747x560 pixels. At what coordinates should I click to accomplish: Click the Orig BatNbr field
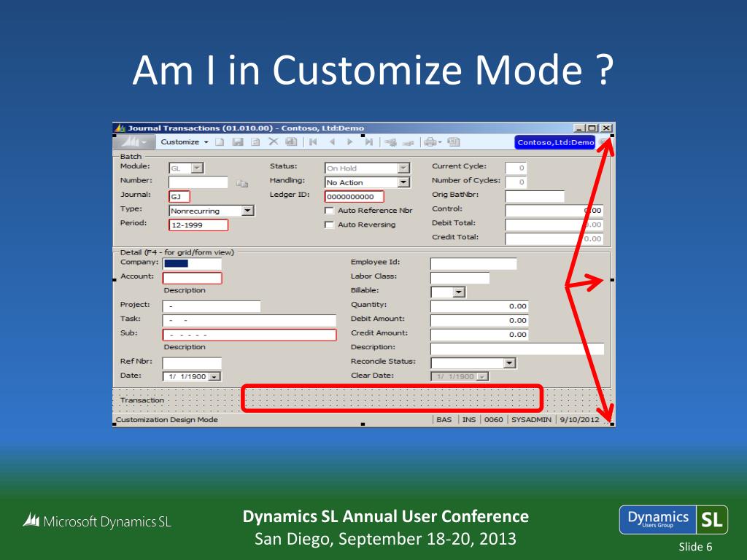click(x=535, y=196)
